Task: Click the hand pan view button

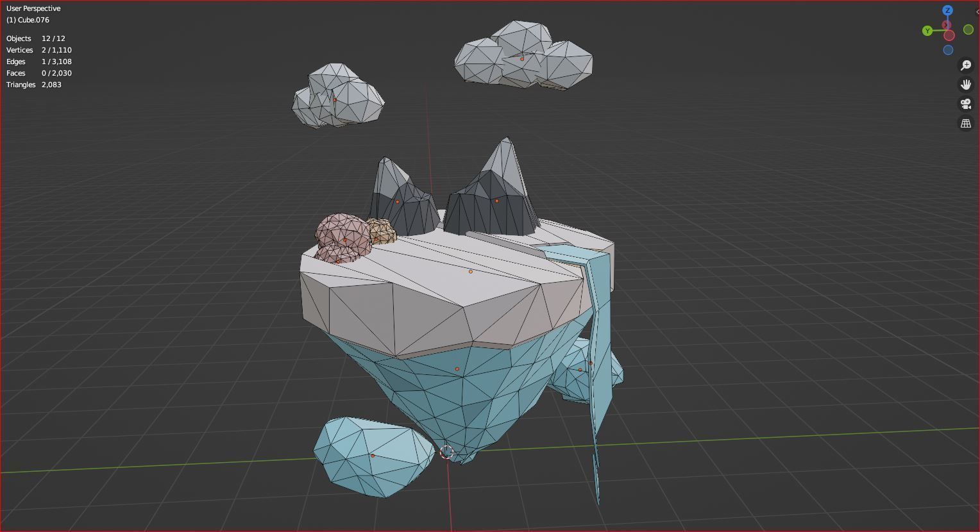Action: click(x=966, y=85)
